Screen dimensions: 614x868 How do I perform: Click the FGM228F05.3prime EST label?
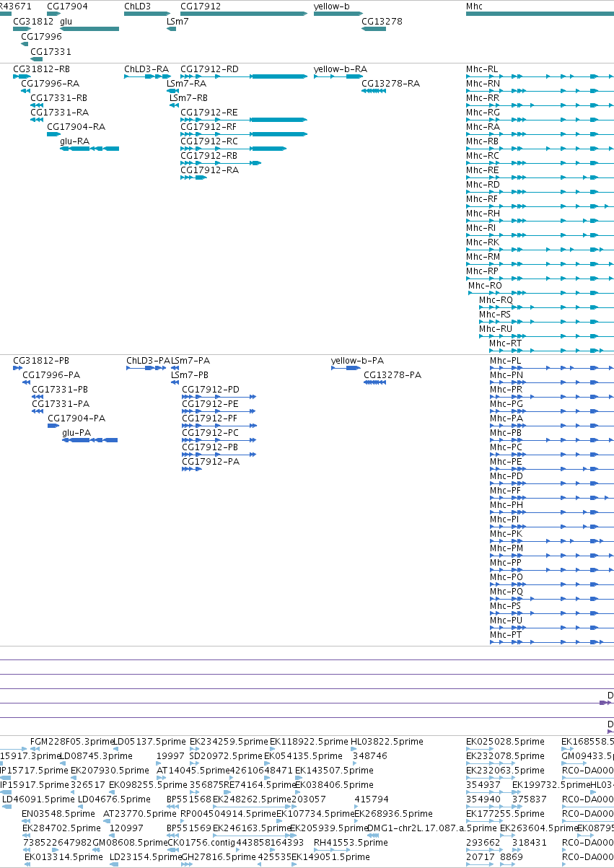point(73,742)
